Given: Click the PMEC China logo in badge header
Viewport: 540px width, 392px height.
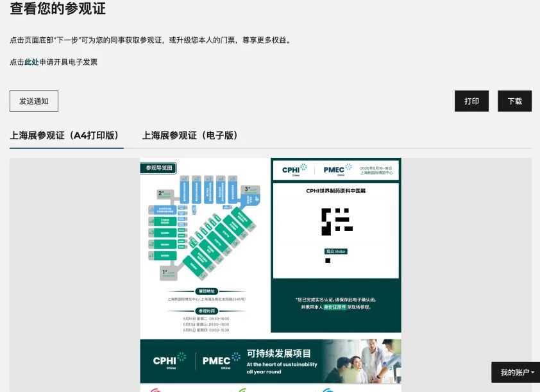Looking at the screenshot, I should [x=335, y=169].
